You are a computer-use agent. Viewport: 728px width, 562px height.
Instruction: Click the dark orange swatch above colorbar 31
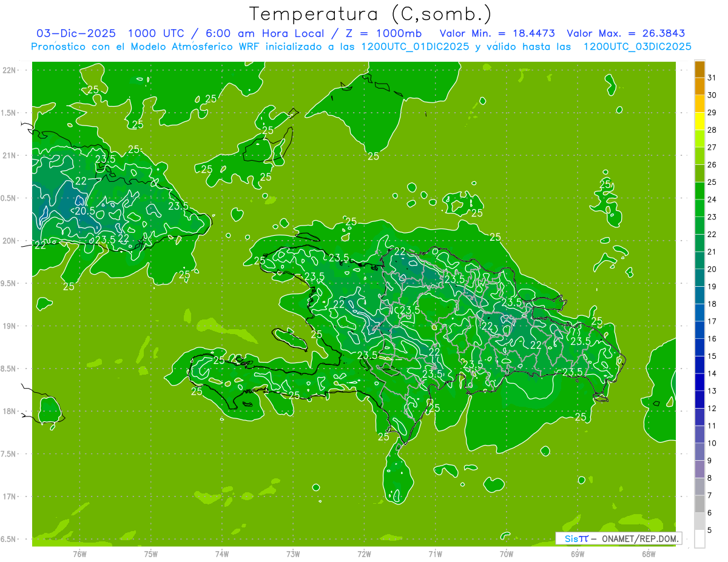click(x=699, y=69)
